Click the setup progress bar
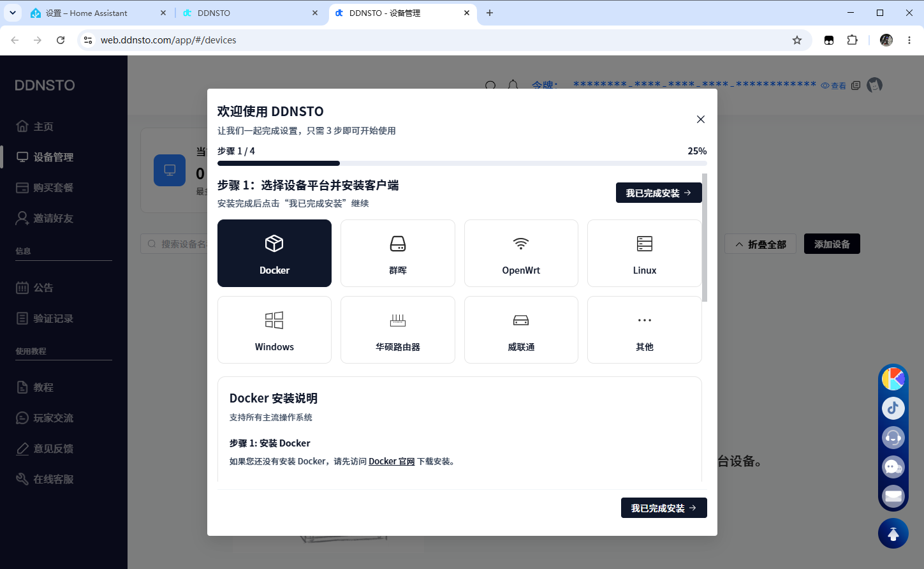924x569 pixels. [462, 163]
